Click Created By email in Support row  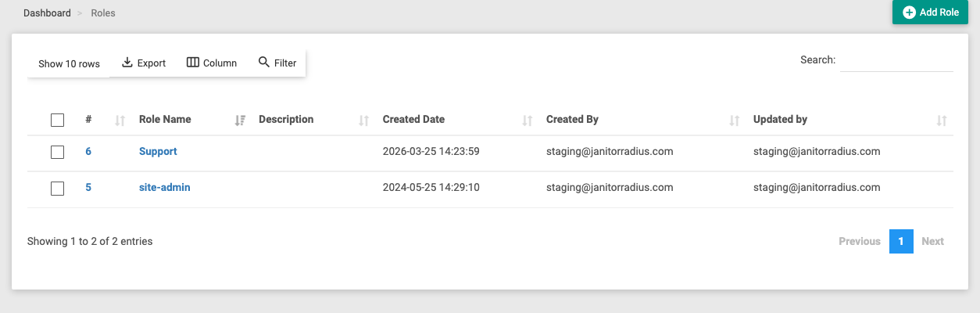(610, 151)
